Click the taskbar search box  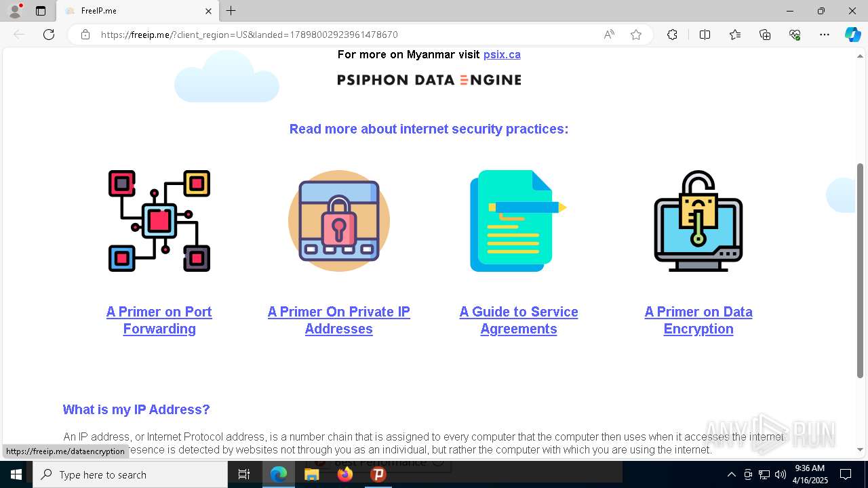point(130,474)
